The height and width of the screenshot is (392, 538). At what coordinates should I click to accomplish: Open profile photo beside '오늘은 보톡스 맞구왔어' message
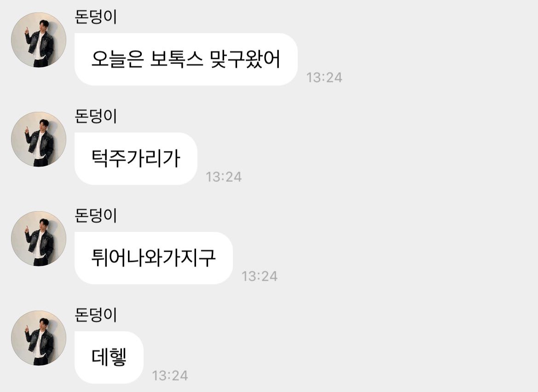[39, 40]
